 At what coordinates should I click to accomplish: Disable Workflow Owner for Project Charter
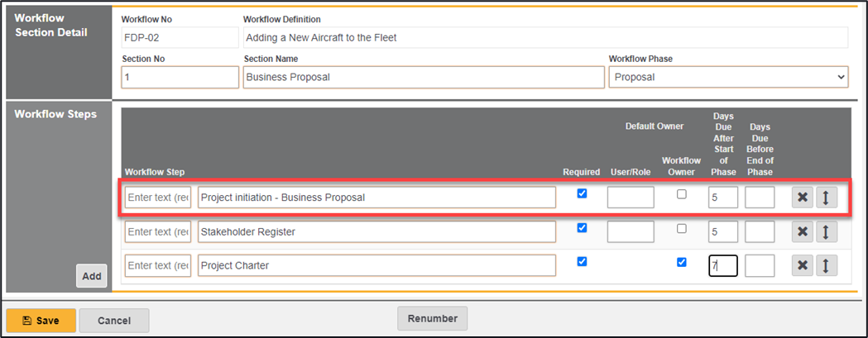coord(681,262)
